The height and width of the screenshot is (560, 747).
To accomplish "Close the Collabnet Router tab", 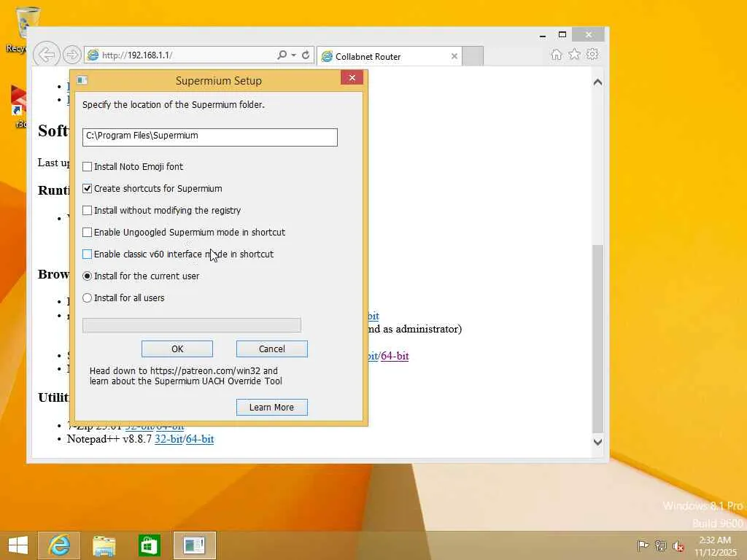I will [x=454, y=56].
